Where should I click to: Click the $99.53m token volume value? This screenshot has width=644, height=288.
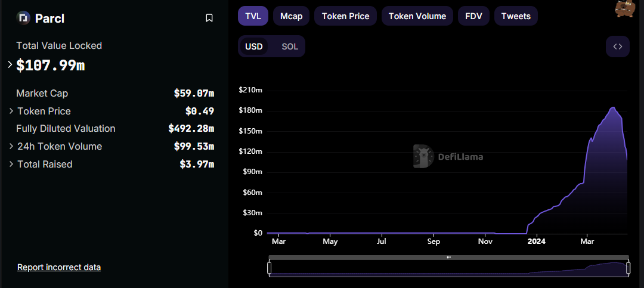[194, 147]
